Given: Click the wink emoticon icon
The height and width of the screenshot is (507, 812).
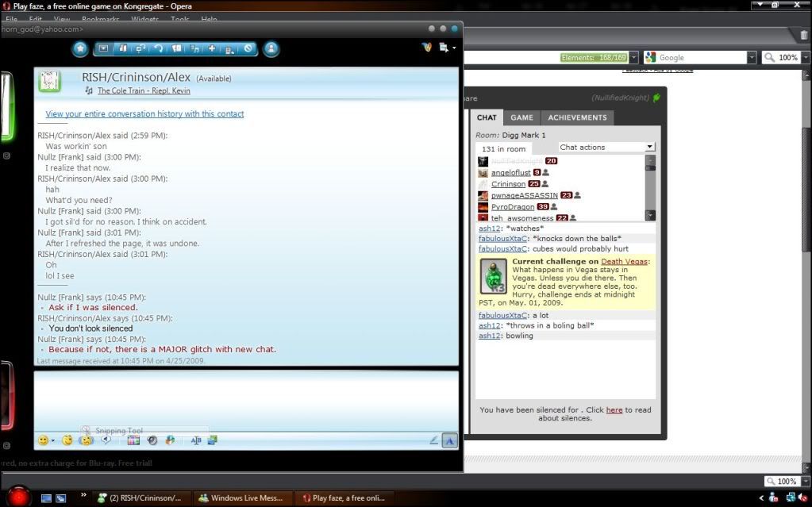Looking at the screenshot, I should coord(67,440).
